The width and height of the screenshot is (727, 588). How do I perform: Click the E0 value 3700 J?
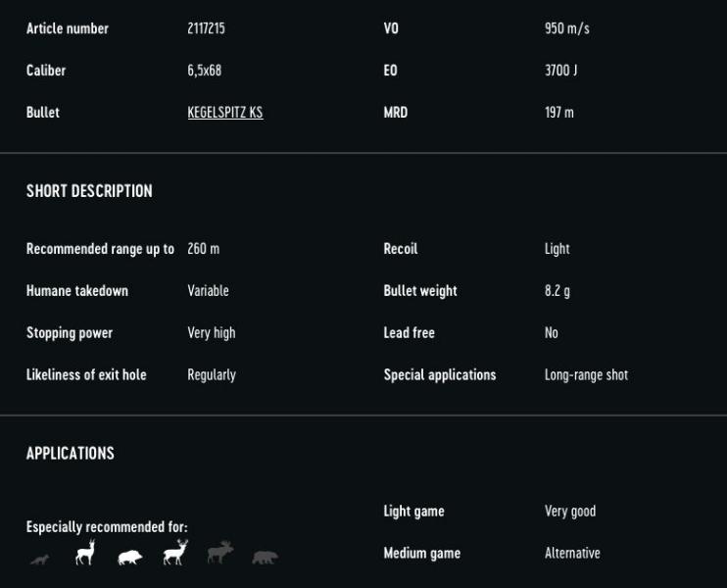click(561, 71)
